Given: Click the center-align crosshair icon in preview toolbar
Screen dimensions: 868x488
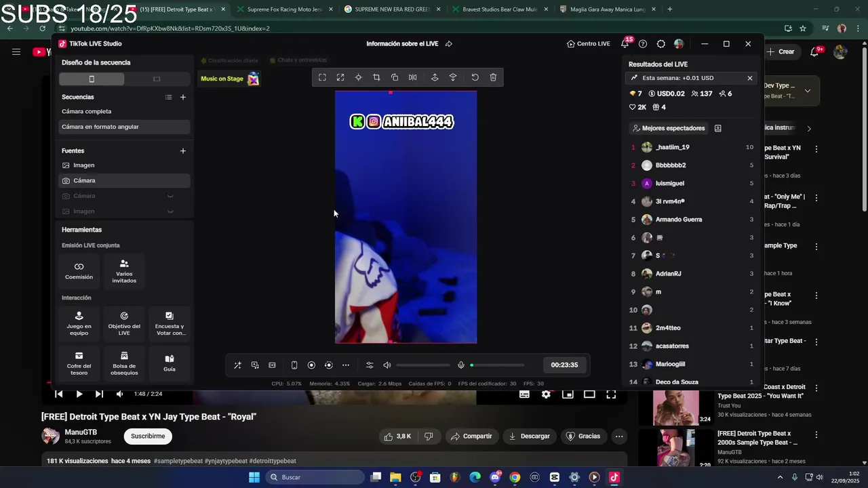Looking at the screenshot, I should pos(359,77).
